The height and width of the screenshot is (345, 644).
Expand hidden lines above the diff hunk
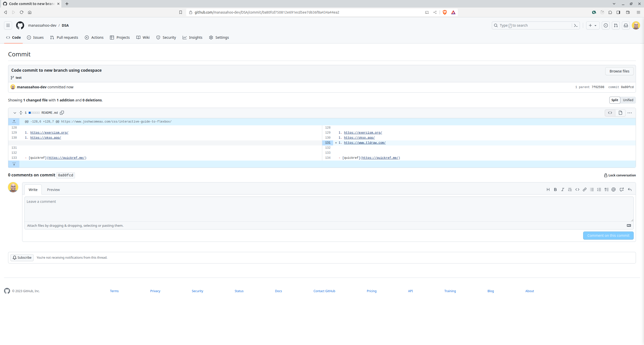[14, 122]
